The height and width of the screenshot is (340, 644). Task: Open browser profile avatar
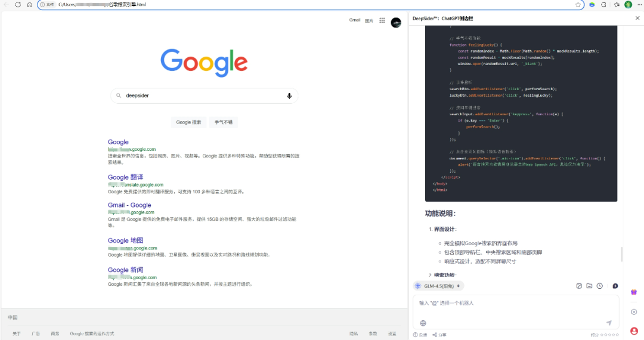pos(628,5)
